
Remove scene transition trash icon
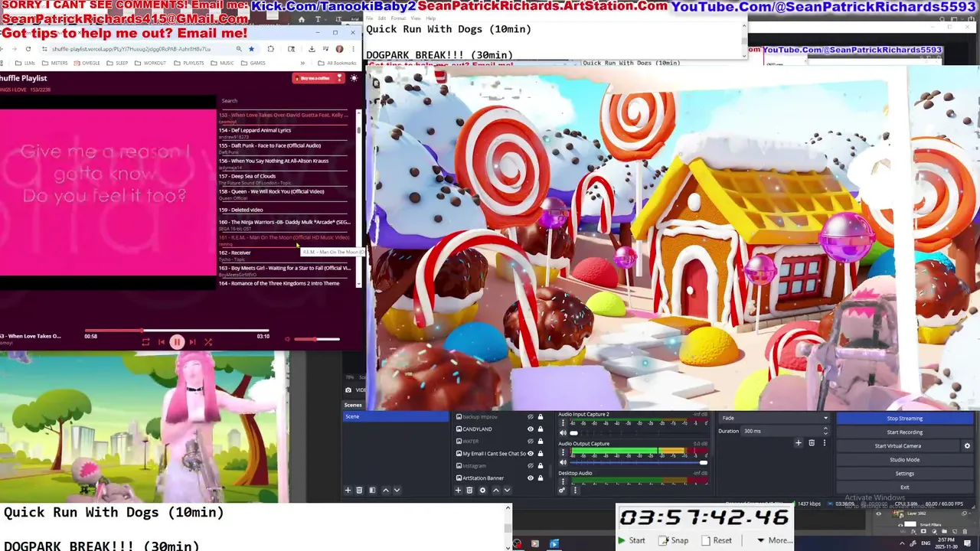pyautogui.click(x=812, y=442)
